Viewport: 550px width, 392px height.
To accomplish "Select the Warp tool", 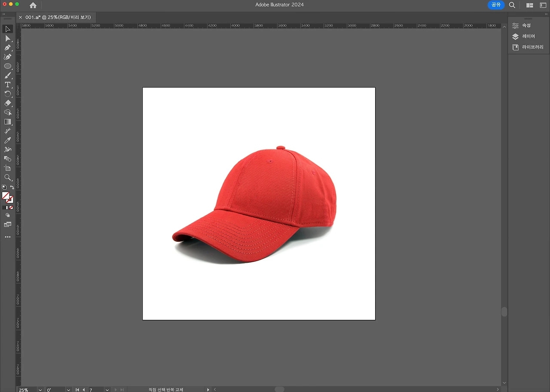I will click(8, 149).
